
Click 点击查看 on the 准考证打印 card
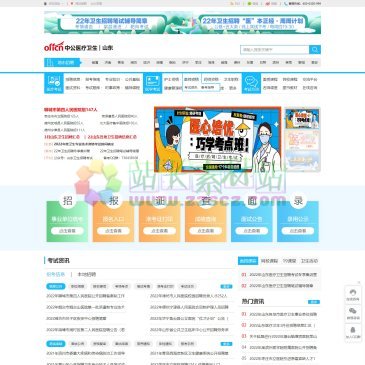coord(160,231)
